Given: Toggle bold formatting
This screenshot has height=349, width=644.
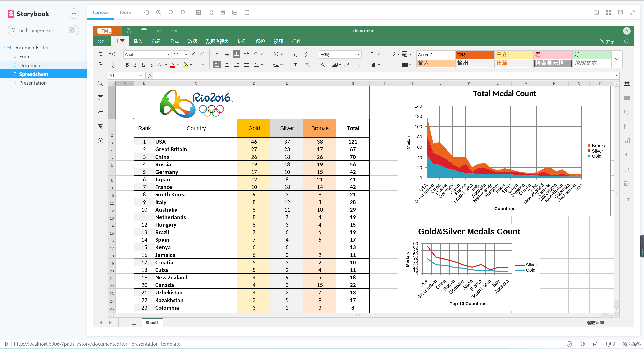Looking at the screenshot, I should pyautogui.click(x=127, y=65).
